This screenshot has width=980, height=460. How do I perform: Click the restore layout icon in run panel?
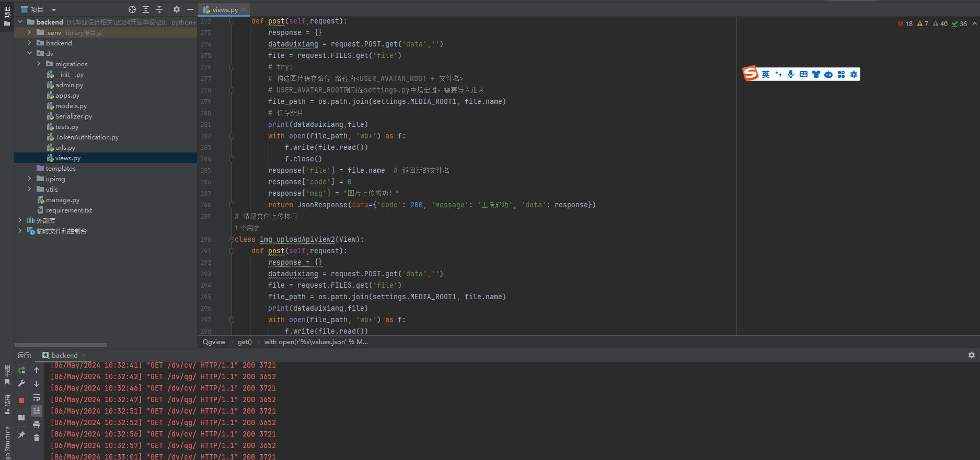click(21, 418)
